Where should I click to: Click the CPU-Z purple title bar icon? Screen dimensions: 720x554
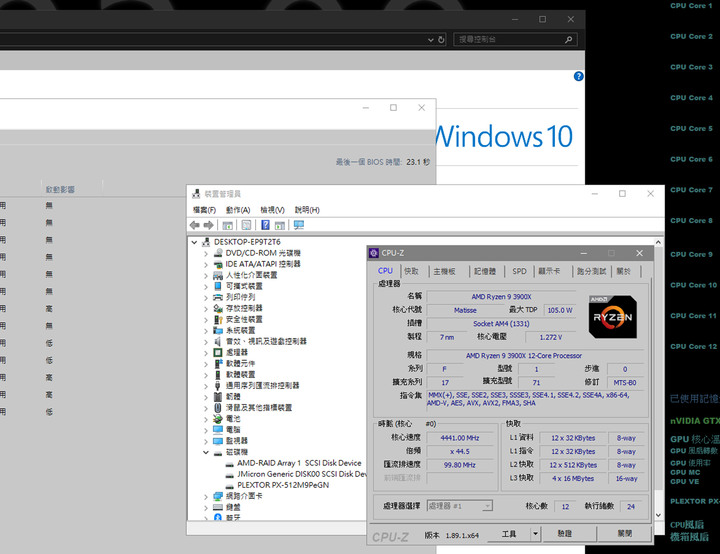point(374,253)
